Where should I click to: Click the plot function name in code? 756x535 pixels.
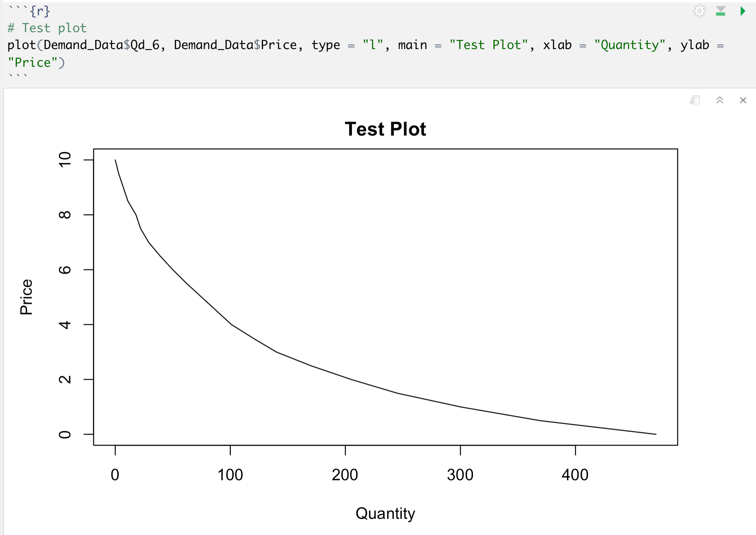(x=22, y=45)
